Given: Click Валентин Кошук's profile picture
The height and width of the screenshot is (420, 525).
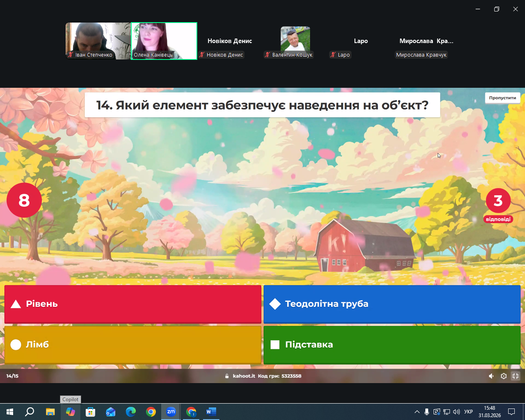Looking at the screenshot, I should point(295,39).
